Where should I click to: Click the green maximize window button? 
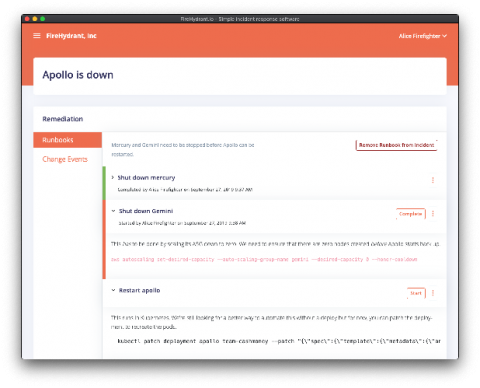coord(42,19)
